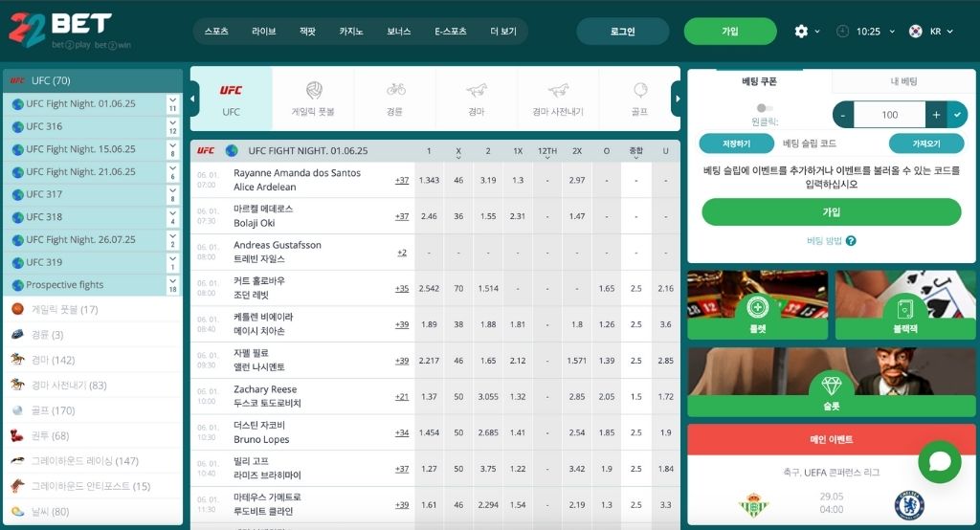Expand the UFC 317 events
This screenshot has height=530, width=980.
coord(172,194)
